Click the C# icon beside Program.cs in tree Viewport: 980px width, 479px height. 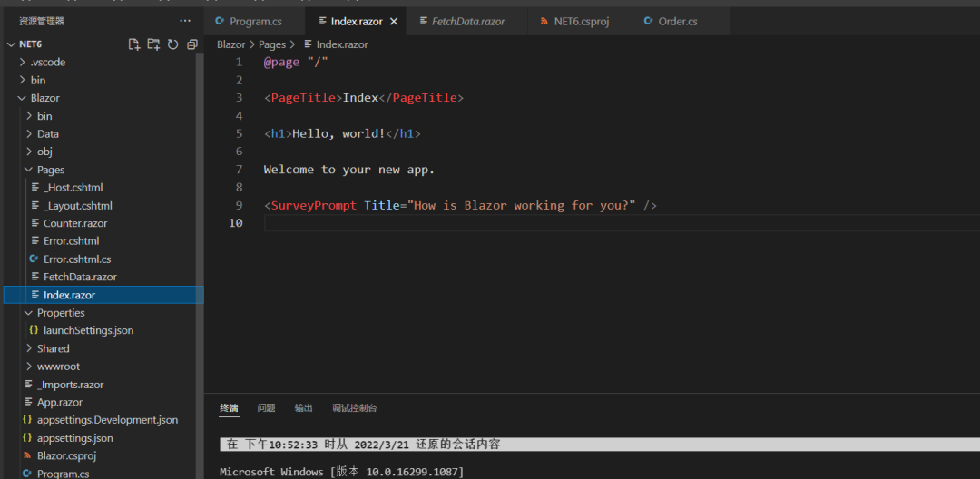(x=27, y=474)
